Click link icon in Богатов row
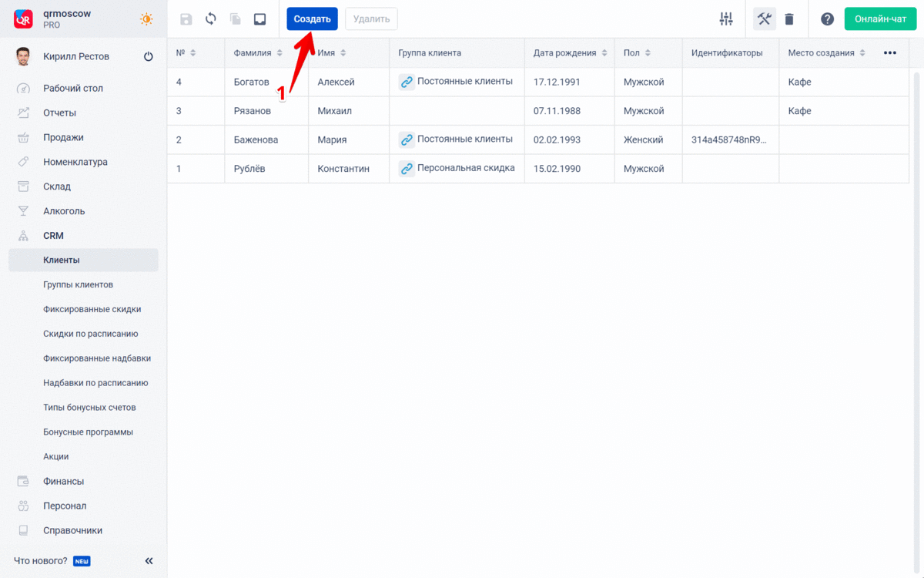924x578 pixels. point(407,82)
